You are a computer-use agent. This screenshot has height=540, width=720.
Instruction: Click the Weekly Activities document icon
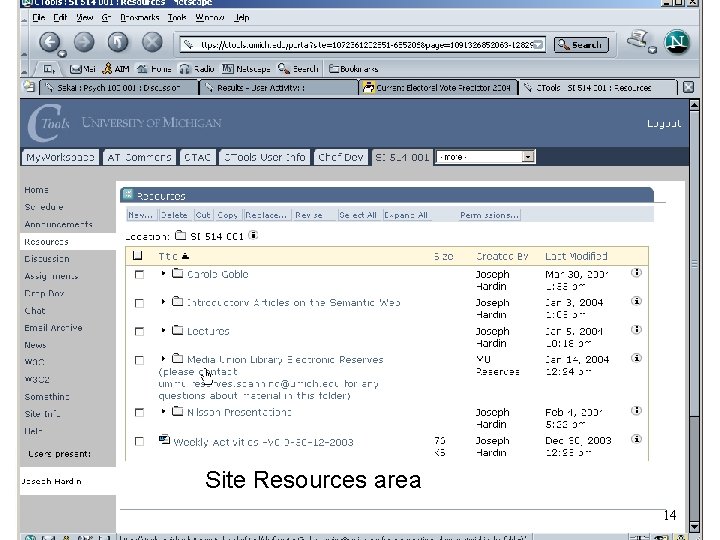click(164, 439)
